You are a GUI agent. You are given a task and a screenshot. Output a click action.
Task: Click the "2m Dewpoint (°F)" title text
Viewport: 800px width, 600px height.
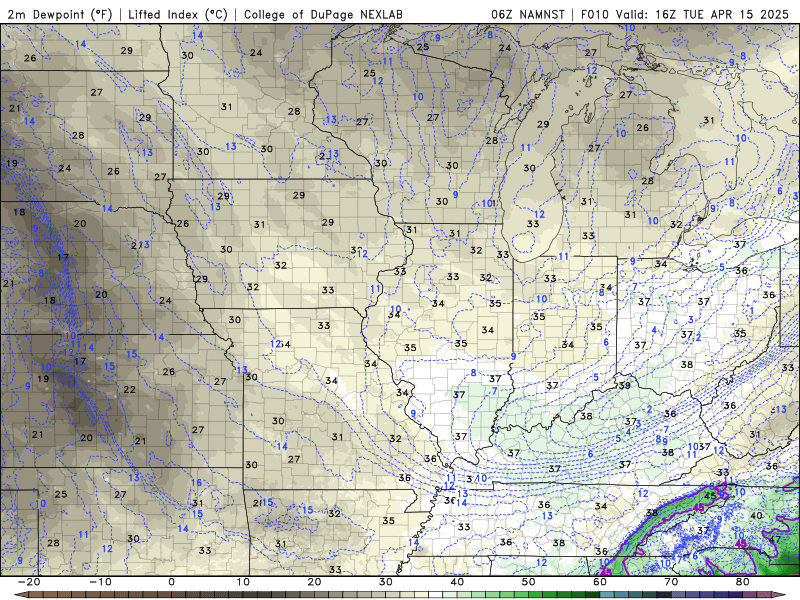click(60, 14)
